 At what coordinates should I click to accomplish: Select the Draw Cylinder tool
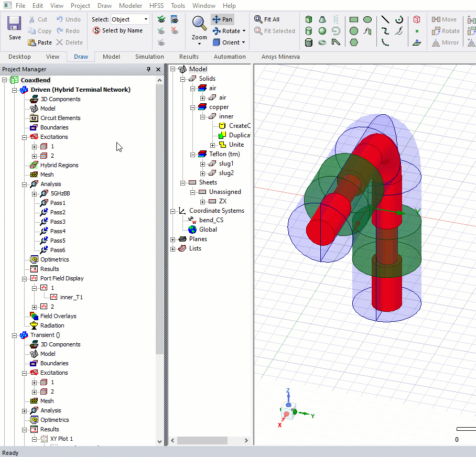pyautogui.click(x=309, y=30)
